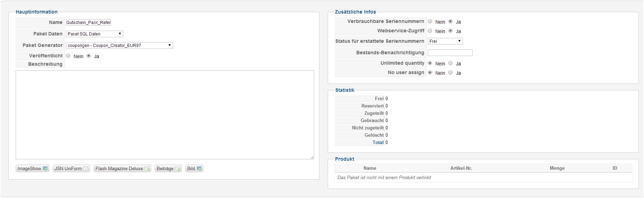The width and height of the screenshot is (644, 200).
Task: Click the Bild insert button
Action: [x=194, y=169]
